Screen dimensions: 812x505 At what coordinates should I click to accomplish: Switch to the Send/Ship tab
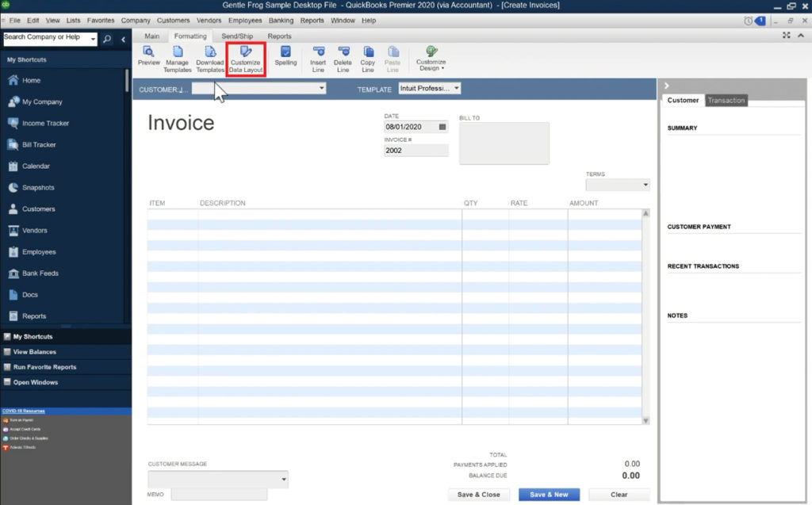[x=236, y=36]
